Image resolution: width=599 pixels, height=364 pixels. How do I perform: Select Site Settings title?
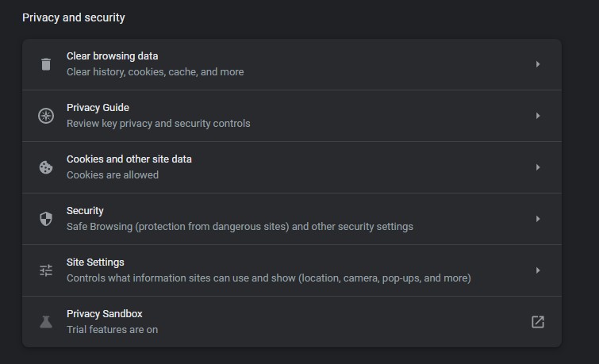(95, 262)
